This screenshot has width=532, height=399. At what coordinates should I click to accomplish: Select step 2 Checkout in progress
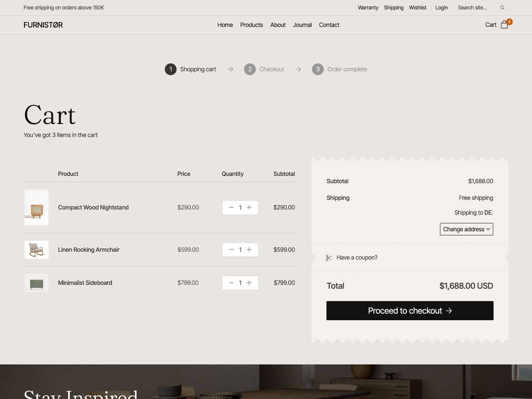click(264, 69)
